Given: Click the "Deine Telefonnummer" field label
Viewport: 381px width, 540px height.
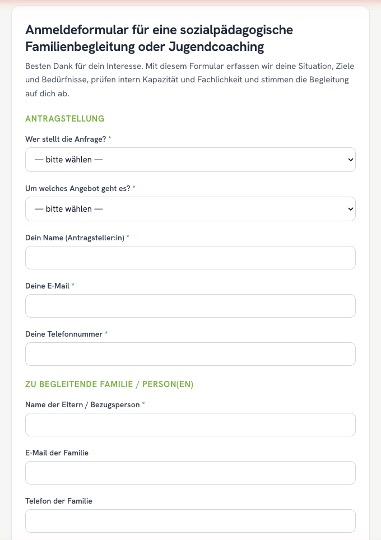Looking at the screenshot, I should 64,334.
